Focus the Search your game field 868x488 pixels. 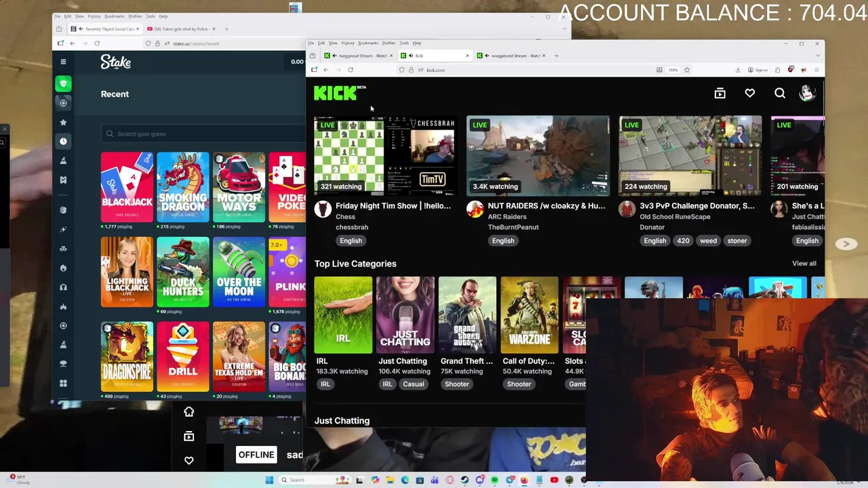203,134
